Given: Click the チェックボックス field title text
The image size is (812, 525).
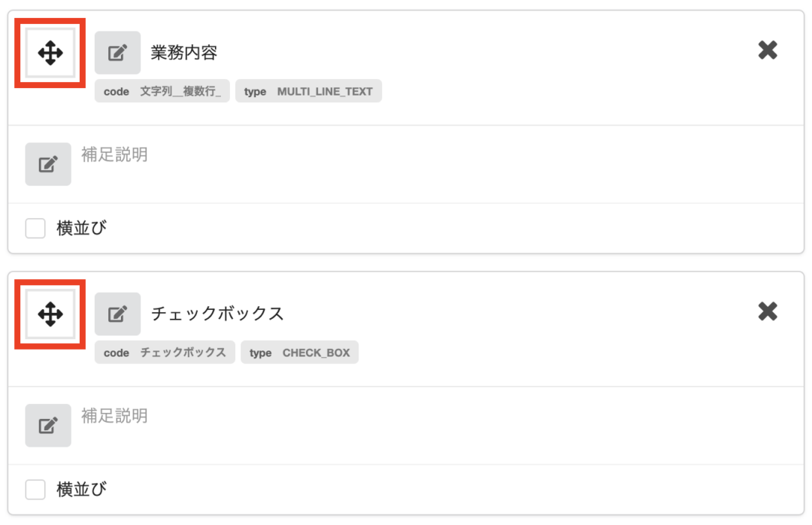Looking at the screenshot, I should pyautogui.click(x=217, y=313).
